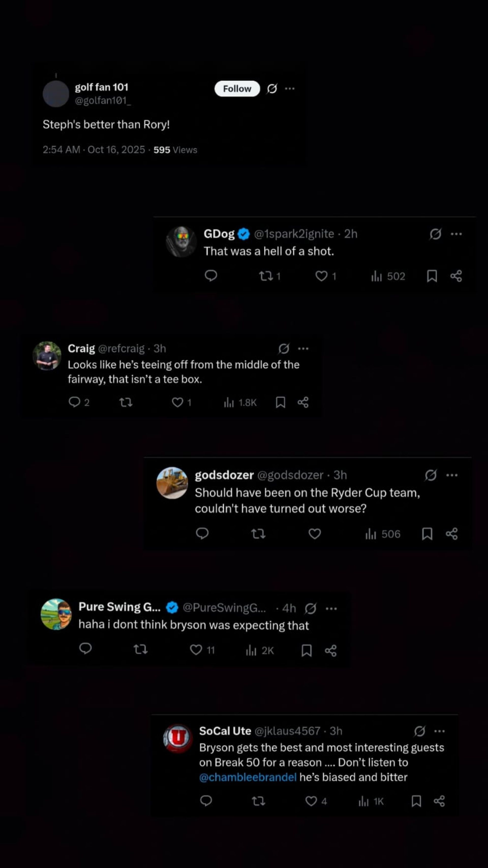Open more options menu on Craig's comment

303,348
